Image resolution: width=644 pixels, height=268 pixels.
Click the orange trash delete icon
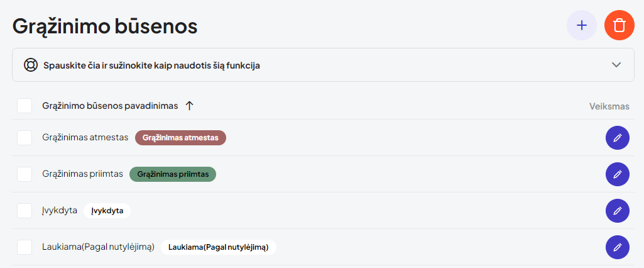pos(619,25)
